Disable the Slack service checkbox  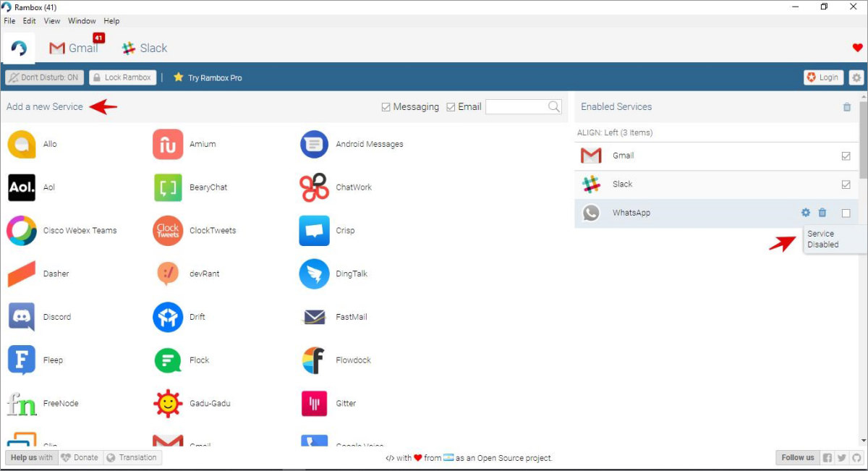(x=846, y=184)
